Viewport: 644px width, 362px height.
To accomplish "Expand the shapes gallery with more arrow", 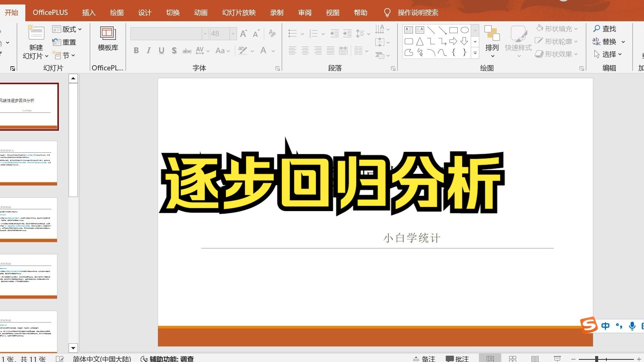I will [x=475, y=53].
